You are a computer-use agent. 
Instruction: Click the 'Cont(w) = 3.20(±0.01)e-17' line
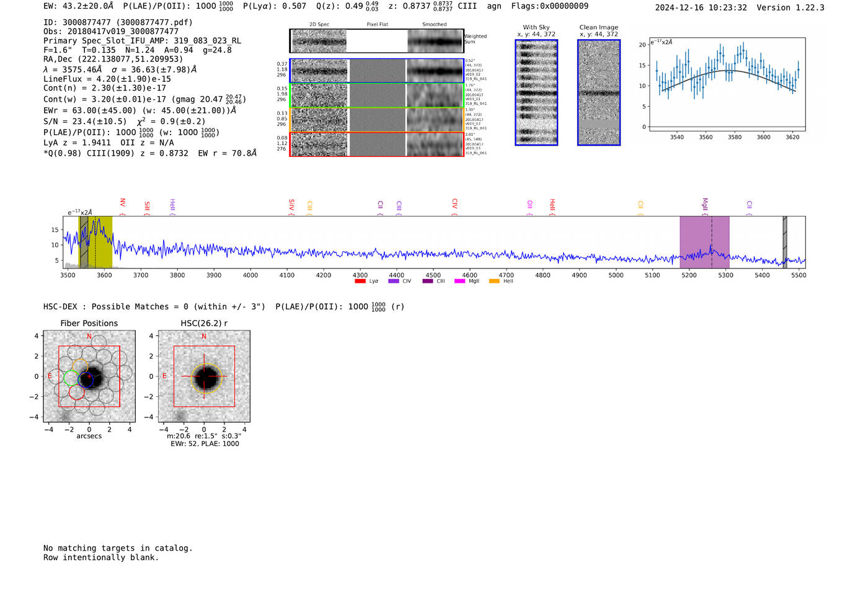point(144,99)
